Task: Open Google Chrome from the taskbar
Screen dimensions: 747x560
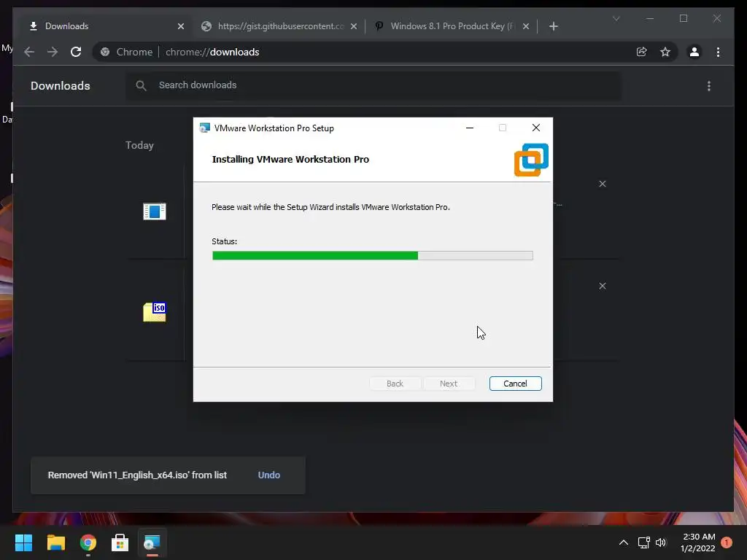Action: click(x=88, y=542)
